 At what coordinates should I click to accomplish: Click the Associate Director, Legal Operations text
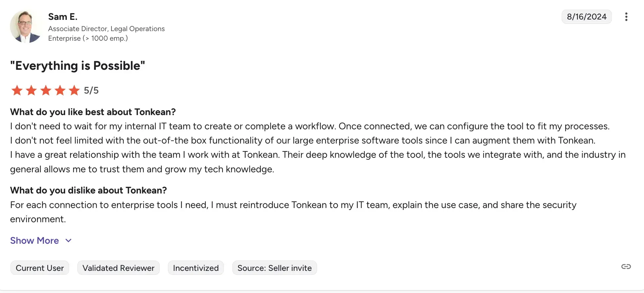tap(106, 29)
